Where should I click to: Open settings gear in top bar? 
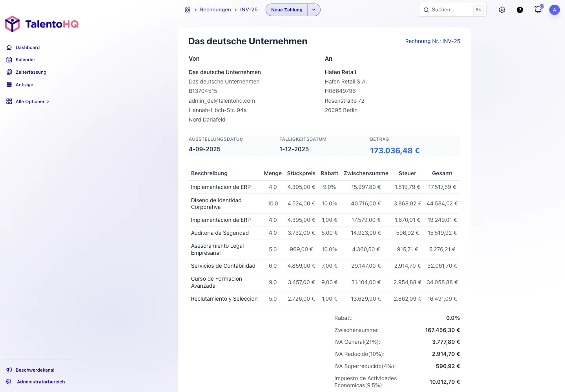coord(502,10)
